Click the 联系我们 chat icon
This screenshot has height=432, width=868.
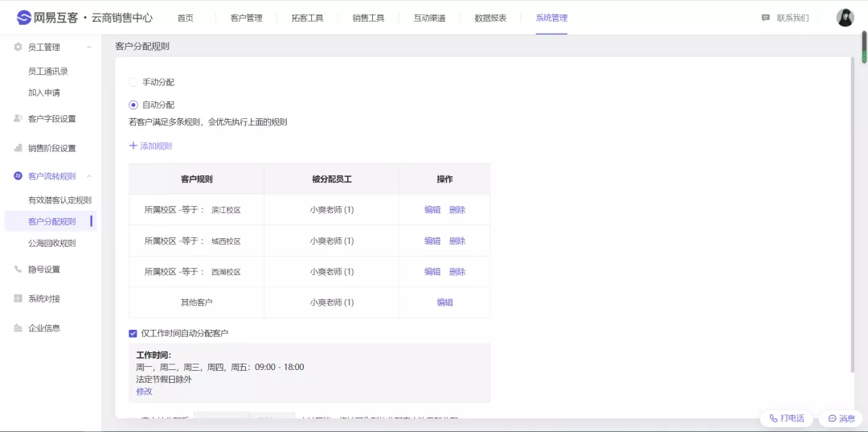coord(766,18)
